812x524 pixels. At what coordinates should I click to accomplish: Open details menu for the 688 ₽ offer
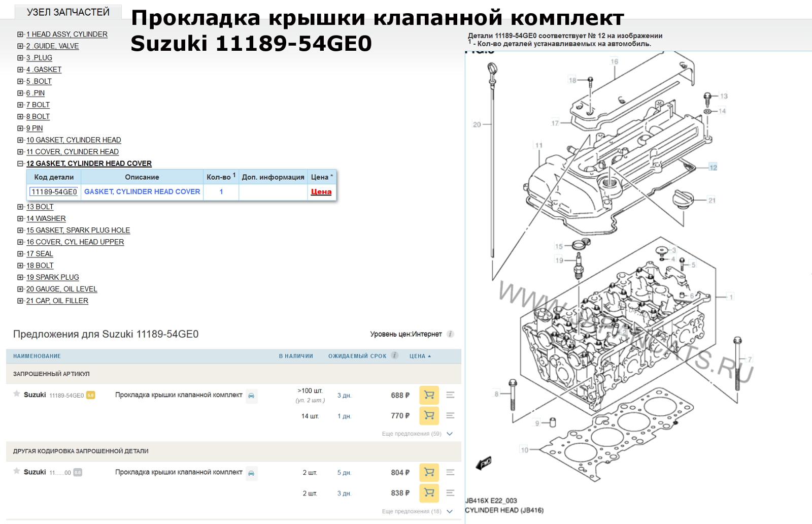[450, 395]
